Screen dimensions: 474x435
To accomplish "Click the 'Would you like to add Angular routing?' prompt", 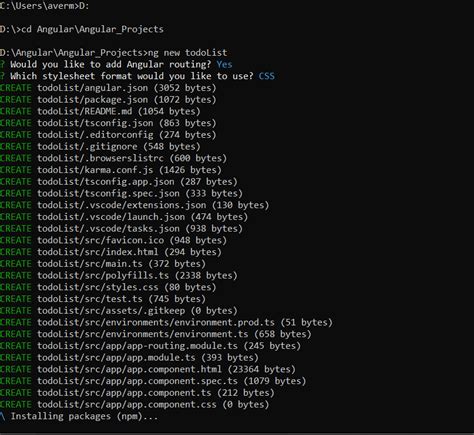I will 111,64.
